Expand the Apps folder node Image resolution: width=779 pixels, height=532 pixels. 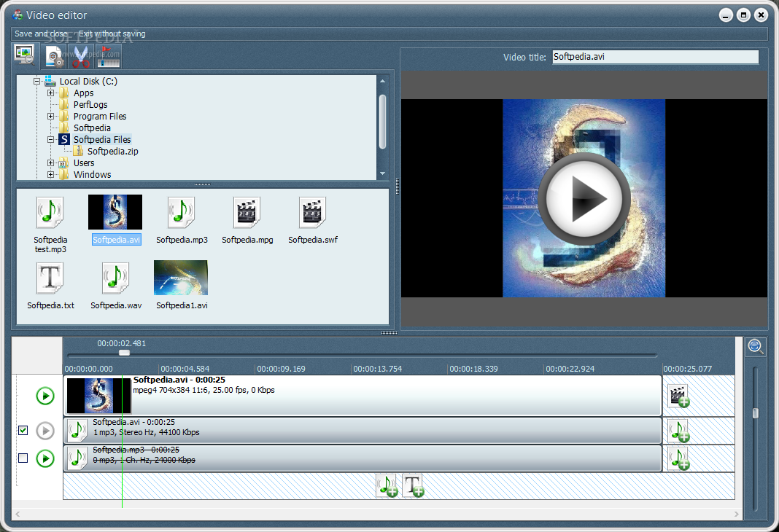click(x=50, y=93)
